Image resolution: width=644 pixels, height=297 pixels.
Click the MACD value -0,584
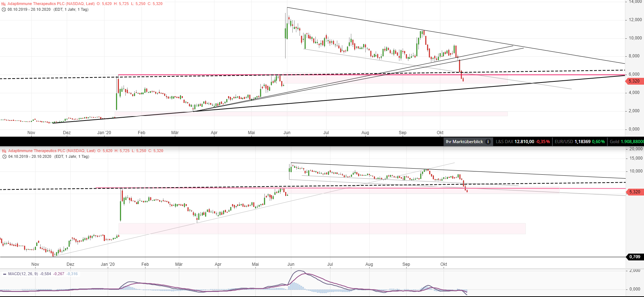[x=46, y=274]
